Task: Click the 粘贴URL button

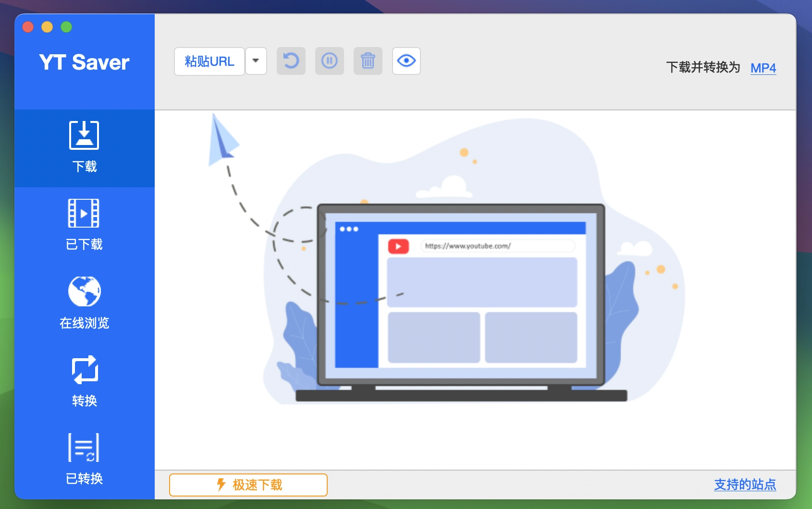Action: (209, 61)
